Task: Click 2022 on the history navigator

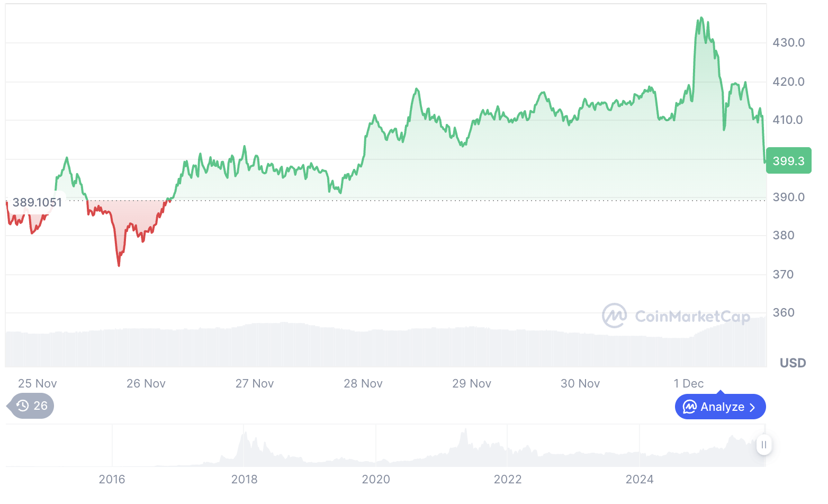Action: (507, 480)
